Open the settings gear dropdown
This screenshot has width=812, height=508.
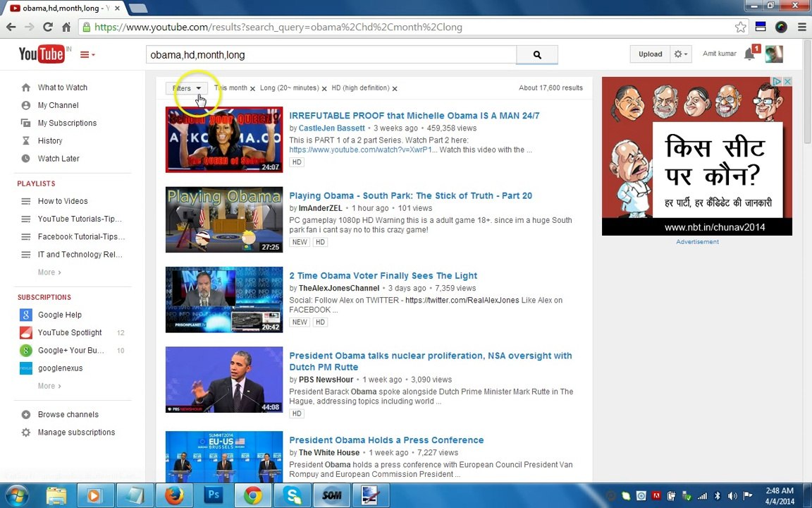[x=681, y=54]
